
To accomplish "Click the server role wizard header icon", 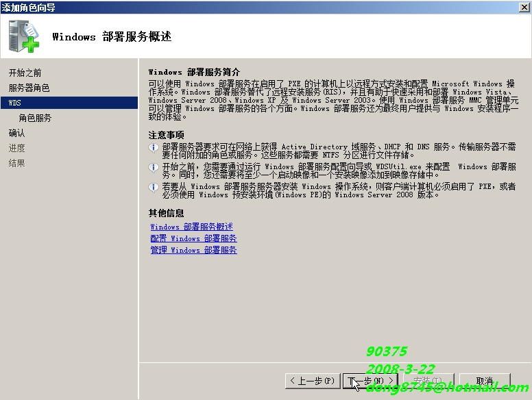I will [24, 36].
